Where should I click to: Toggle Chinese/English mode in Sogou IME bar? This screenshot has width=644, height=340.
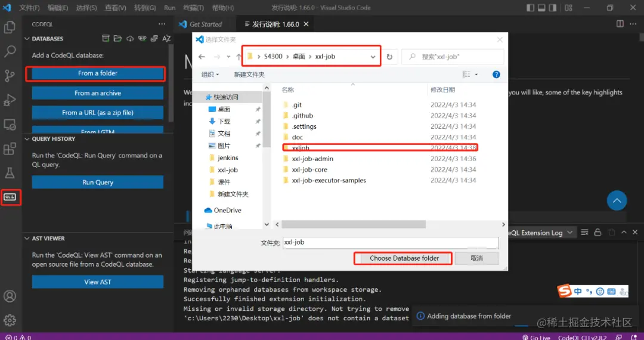(x=578, y=292)
